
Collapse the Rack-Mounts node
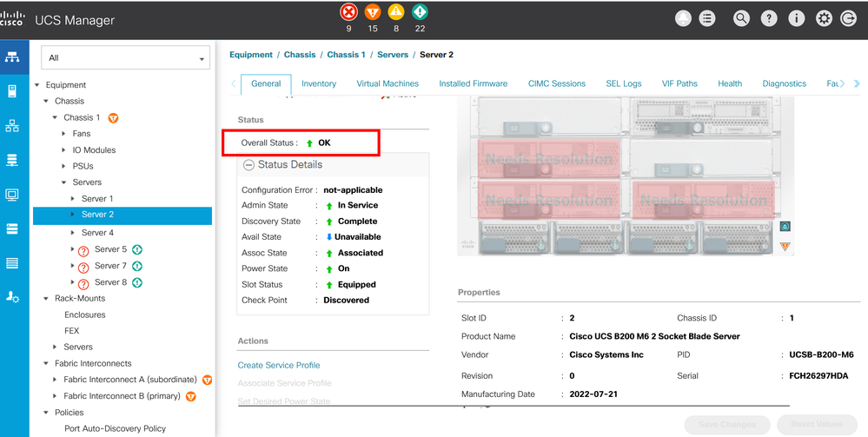(47, 299)
